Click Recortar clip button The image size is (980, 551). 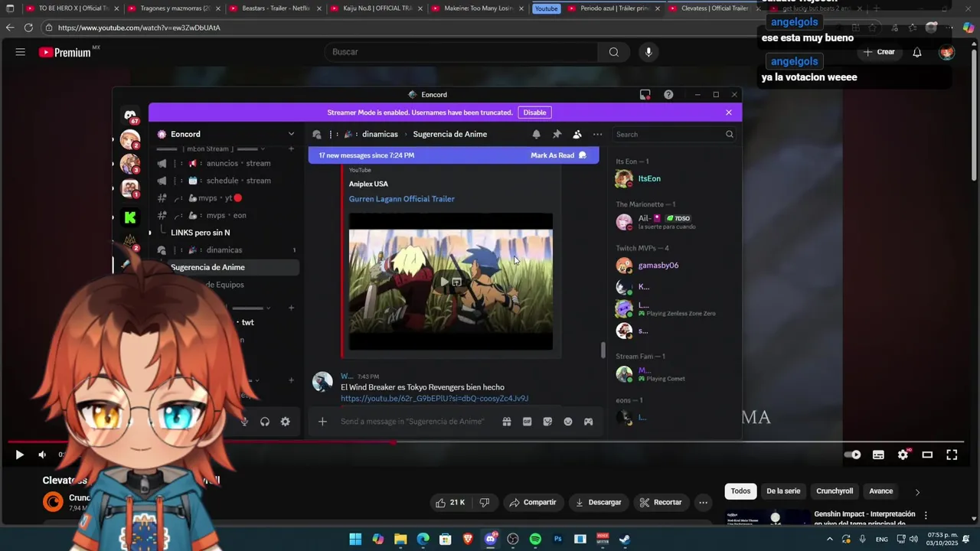pyautogui.click(x=661, y=502)
